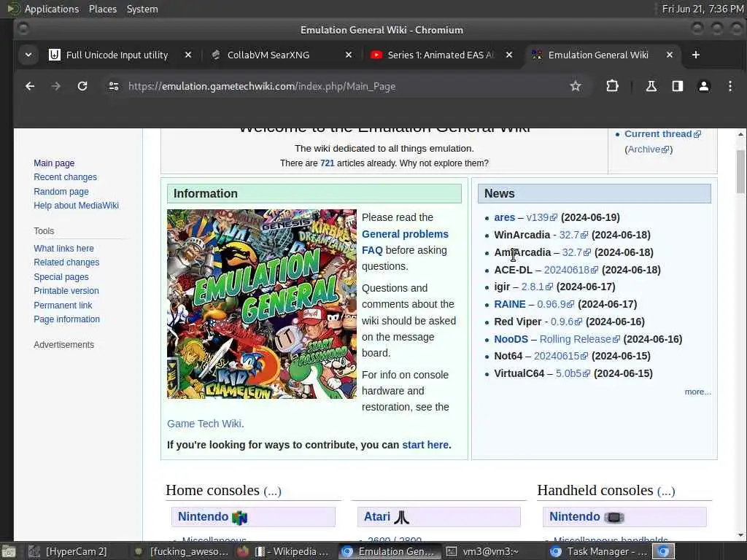Open igir 2.8.1 release link
This screenshot has height=560, width=747.
pos(538,287)
